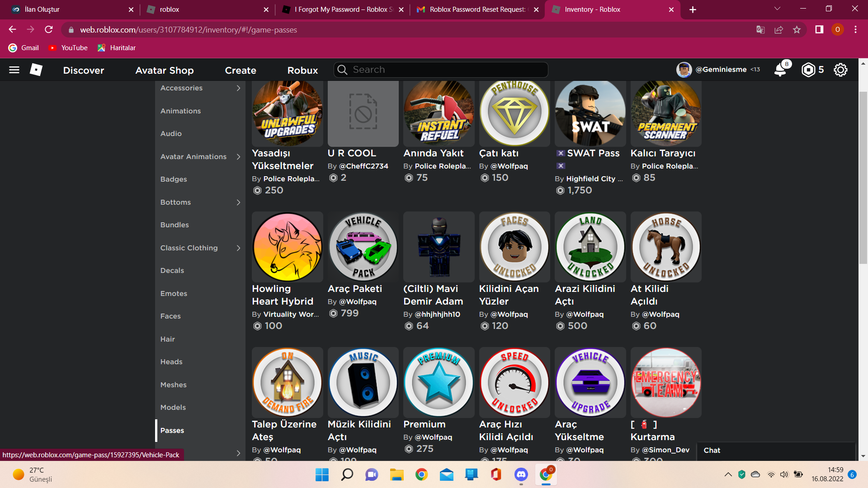
Task: Bookmark this page with star icon
Action: pyautogui.click(x=797, y=30)
